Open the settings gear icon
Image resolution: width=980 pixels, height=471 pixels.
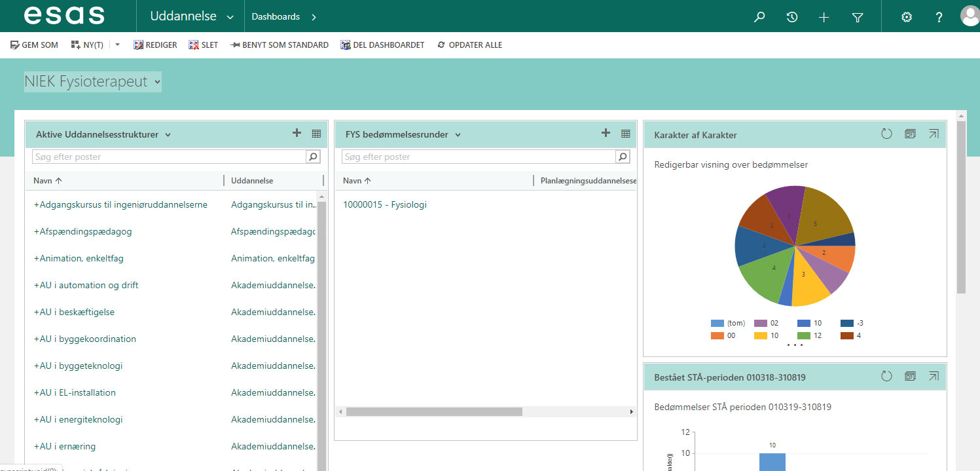click(x=907, y=17)
